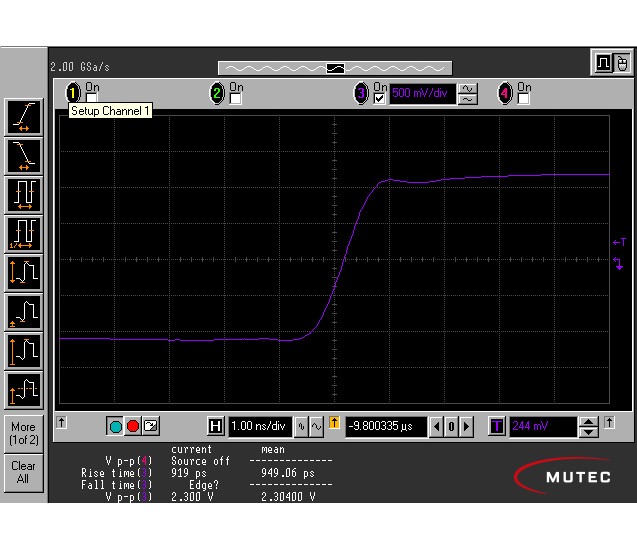This screenshot has width=637, height=550.
Task: Adjust trigger level 244 mV stepper arrows
Action: point(589,427)
